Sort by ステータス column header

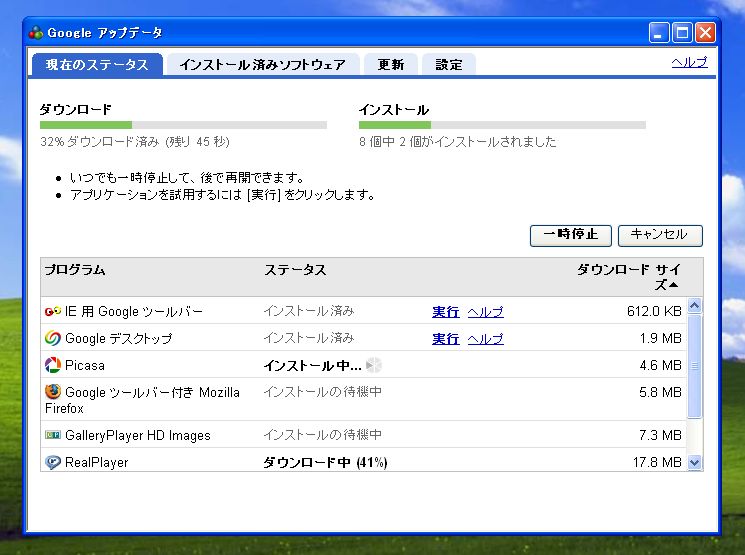pos(295,270)
